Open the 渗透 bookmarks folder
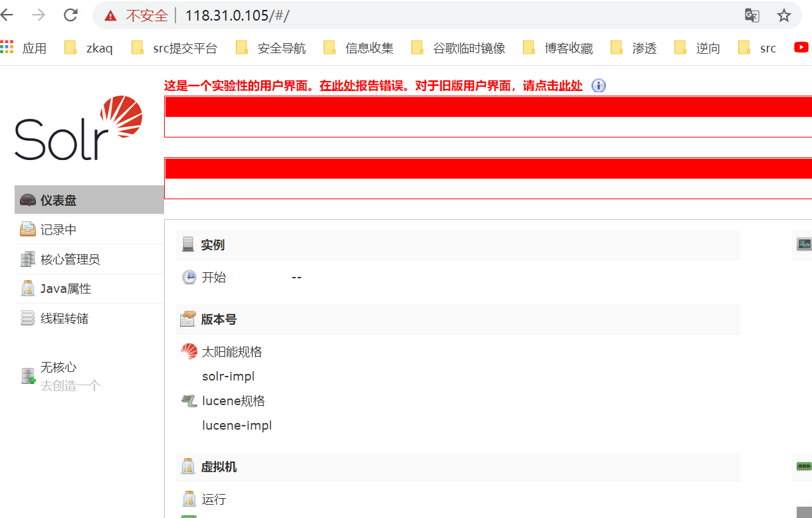Image resolution: width=812 pixels, height=518 pixels. coord(644,47)
